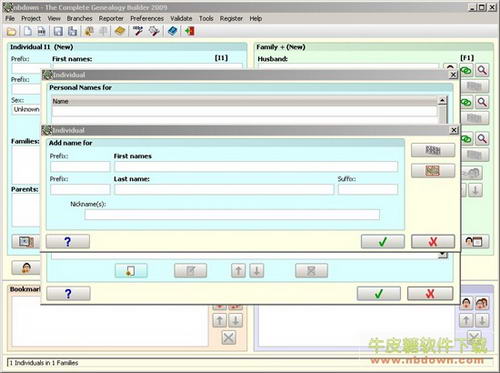Open the Reporter menu
Viewport: 500px width, 373px height.
point(111,19)
